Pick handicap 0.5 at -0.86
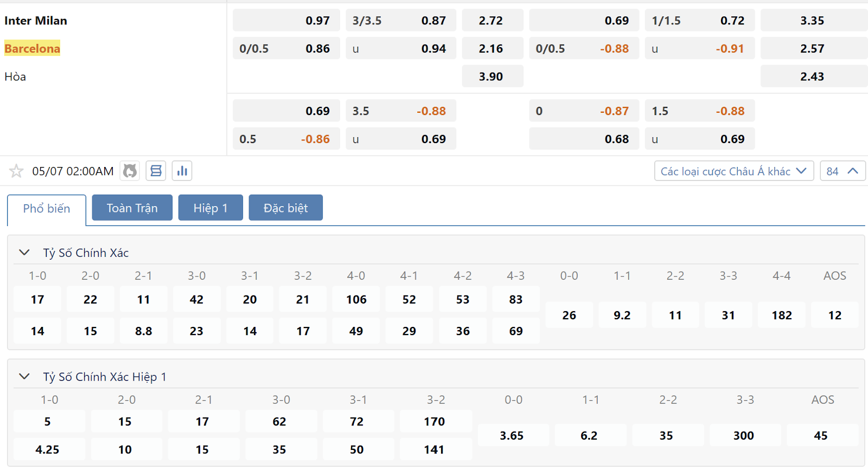Screen dimensions: 868x470 point(286,139)
